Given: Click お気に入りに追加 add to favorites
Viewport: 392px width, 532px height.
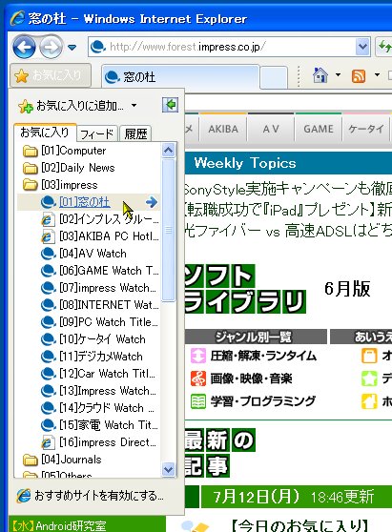Looking at the screenshot, I should [x=71, y=106].
